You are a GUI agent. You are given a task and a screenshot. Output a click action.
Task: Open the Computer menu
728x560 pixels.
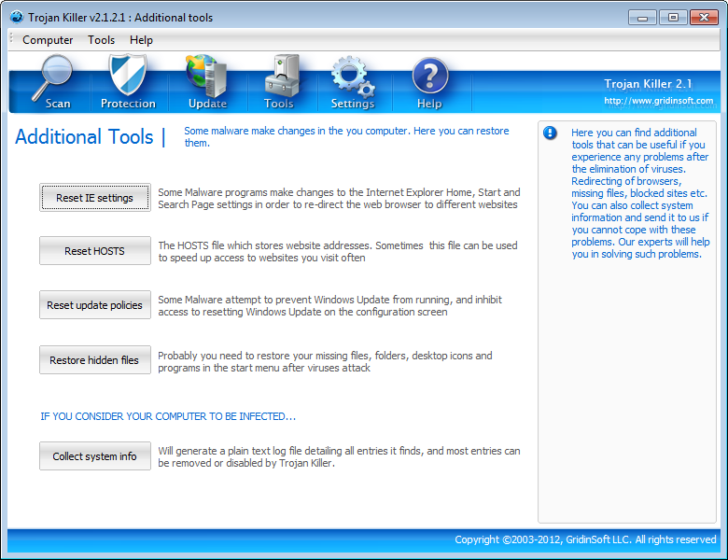click(48, 40)
